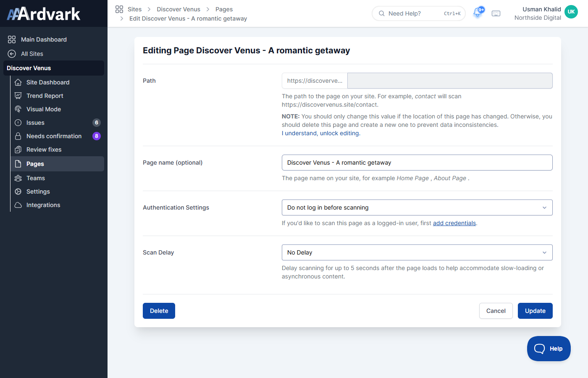Open the Issues section
Image resolution: width=588 pixels, height=378 pixels.
(x=58, y=123)
